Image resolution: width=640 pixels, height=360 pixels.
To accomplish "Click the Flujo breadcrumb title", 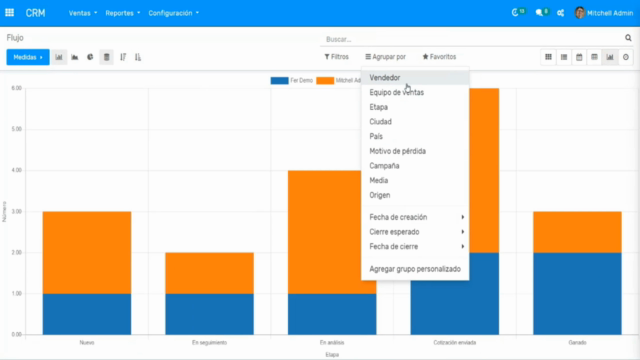I will (15, 38).
